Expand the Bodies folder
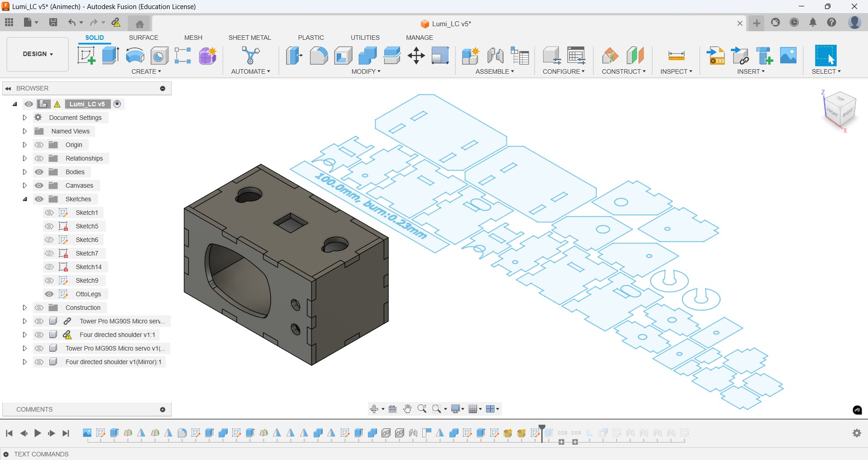Viewport: 868px width, 460px height. (25, 172)
